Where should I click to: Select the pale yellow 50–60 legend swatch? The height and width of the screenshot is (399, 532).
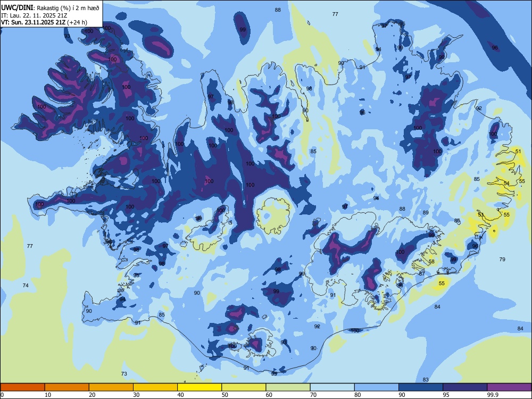coord(244,387)
